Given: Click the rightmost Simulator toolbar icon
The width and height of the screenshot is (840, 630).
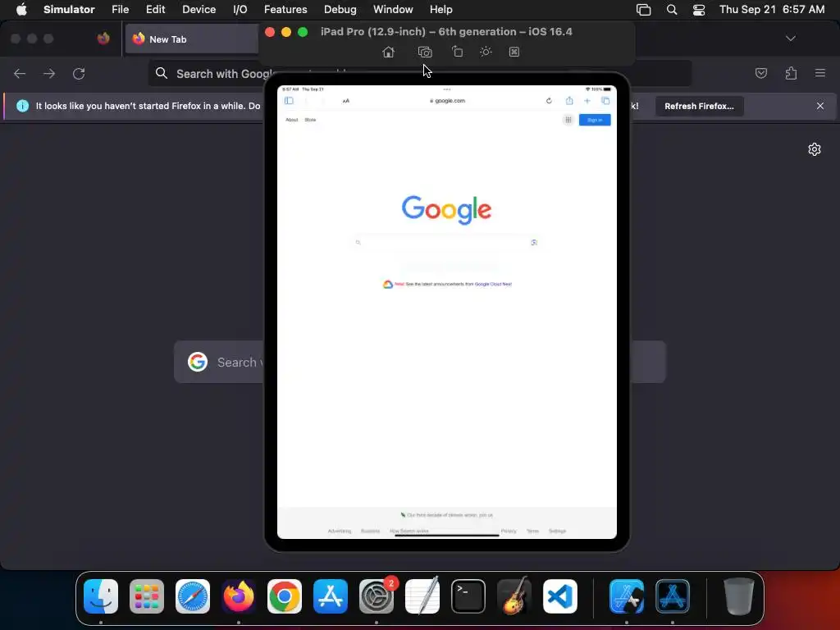Looking at the screenshot, I should coord(514,52).
